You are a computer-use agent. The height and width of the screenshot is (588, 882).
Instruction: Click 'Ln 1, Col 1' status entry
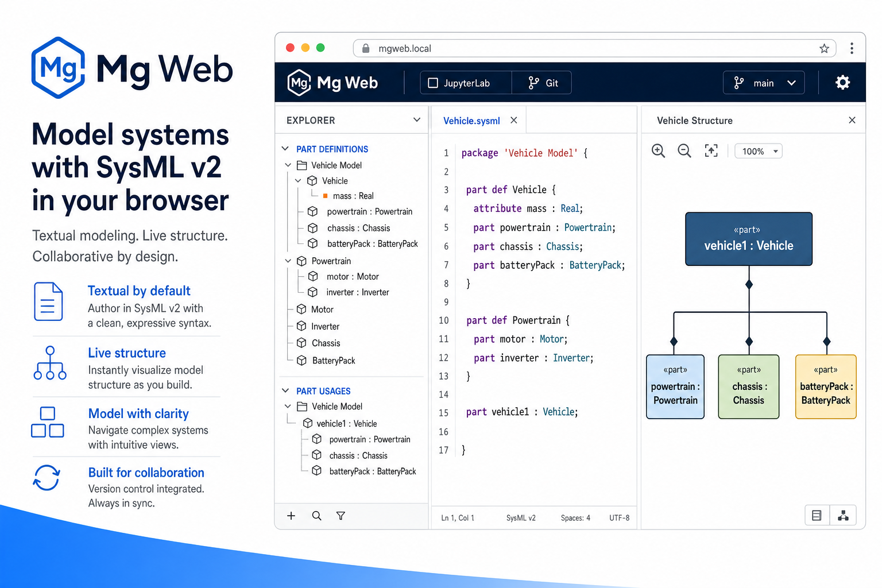(x=458, y=518)
